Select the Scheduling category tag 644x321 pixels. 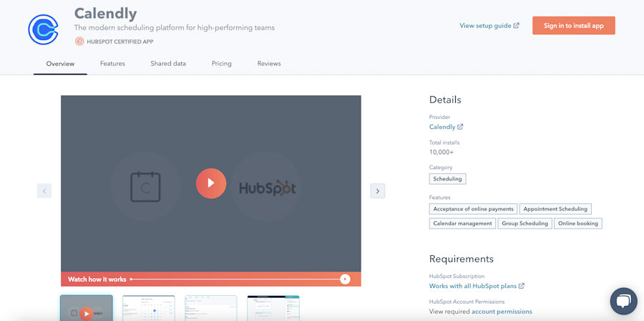tap(448, 179)
